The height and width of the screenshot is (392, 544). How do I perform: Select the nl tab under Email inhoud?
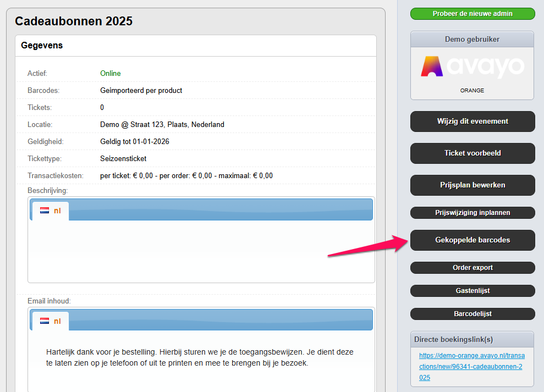(x=51, y=321)
